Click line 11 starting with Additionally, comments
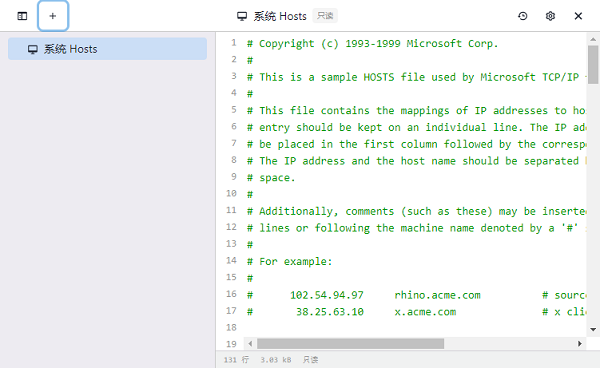 416,212
